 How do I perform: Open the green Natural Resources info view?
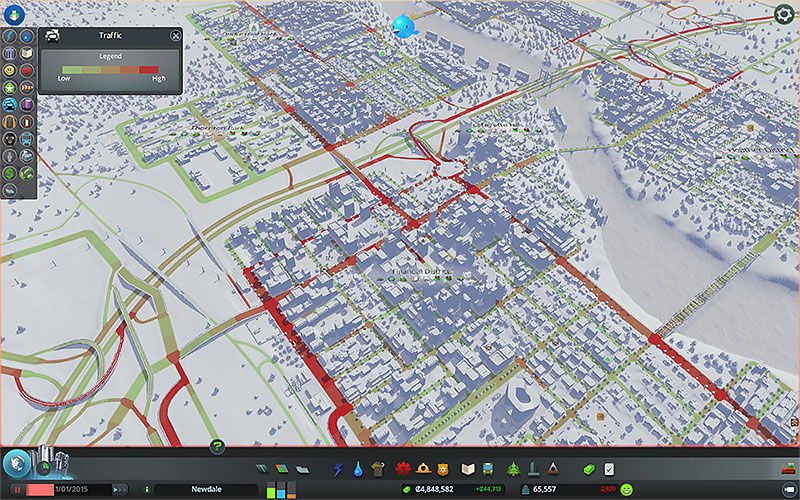[x=27, y=173]
